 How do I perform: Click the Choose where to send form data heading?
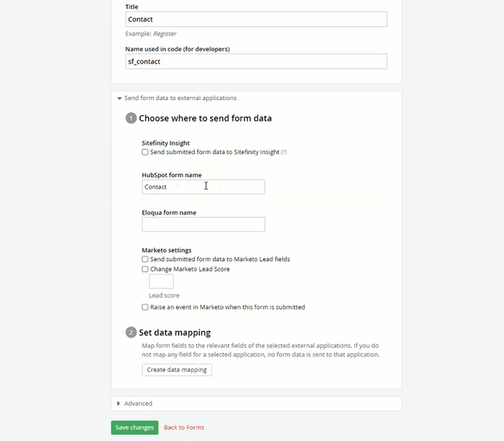coord(205,119)
